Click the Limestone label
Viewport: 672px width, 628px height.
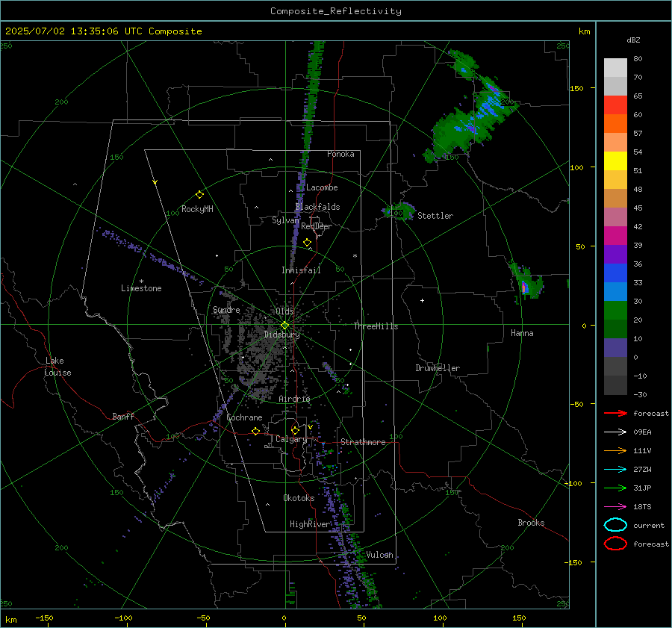point(141,288)
